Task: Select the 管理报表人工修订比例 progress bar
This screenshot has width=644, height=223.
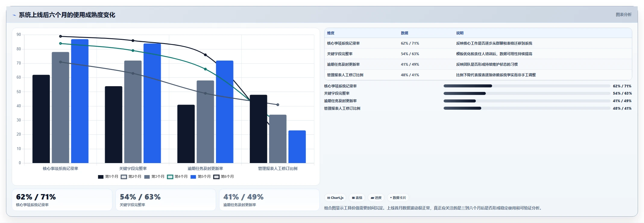Action: coord(527,108)
